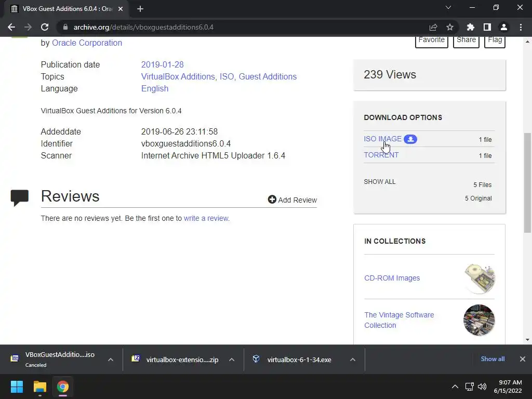This screenshot has height=399, width=532.
Task: Click the 239 Views statistic
Action: [x=390, y=75]
